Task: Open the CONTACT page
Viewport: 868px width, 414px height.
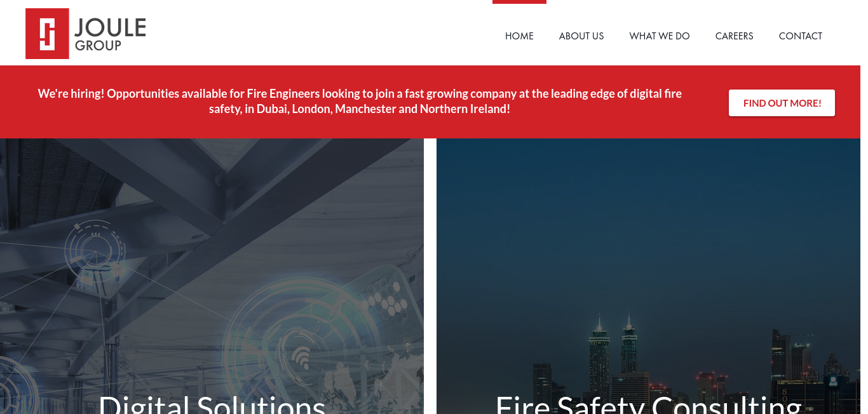Action: click(801, 36)
